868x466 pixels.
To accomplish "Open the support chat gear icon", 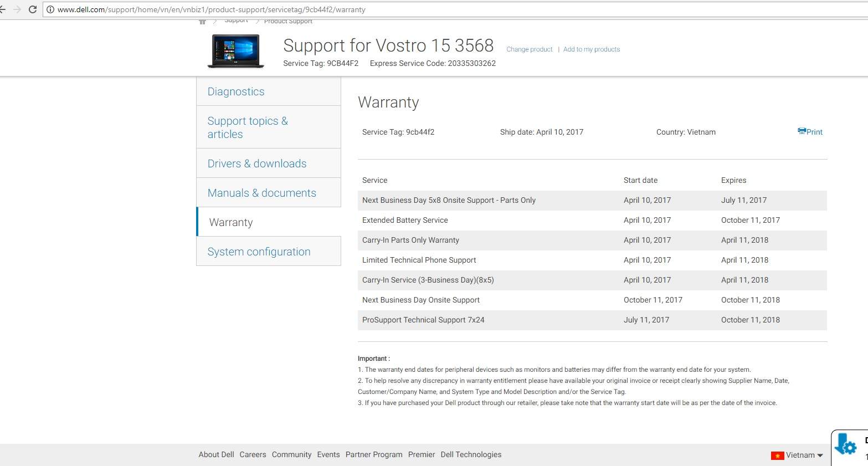I will tap(845, 444).
